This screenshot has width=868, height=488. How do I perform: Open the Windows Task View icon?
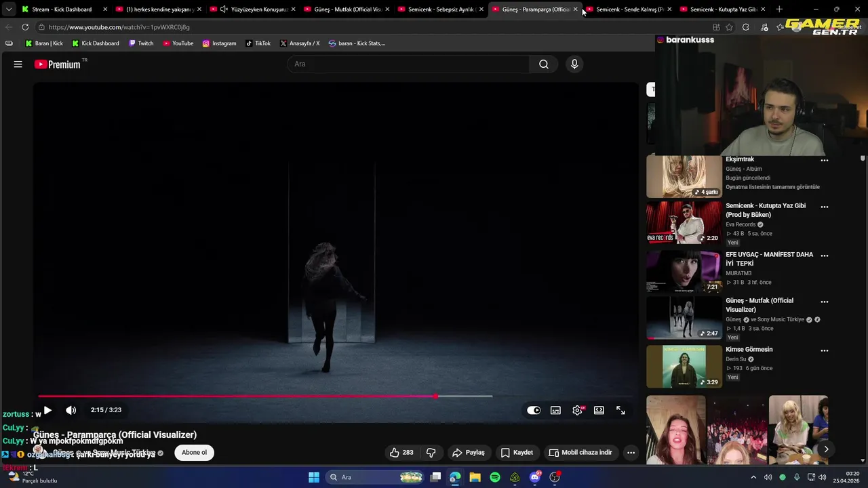click(x=435, y=477)
